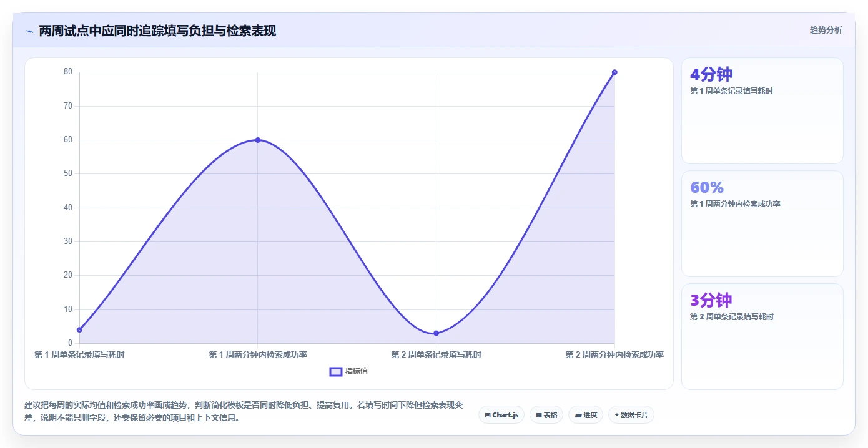Click the y-axis tick label 40

68,208
